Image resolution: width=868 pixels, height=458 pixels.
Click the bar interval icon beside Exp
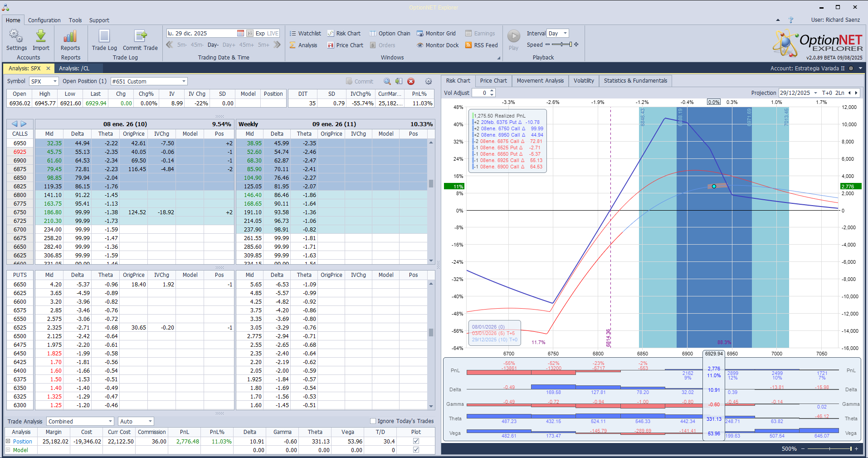(250, 33)
